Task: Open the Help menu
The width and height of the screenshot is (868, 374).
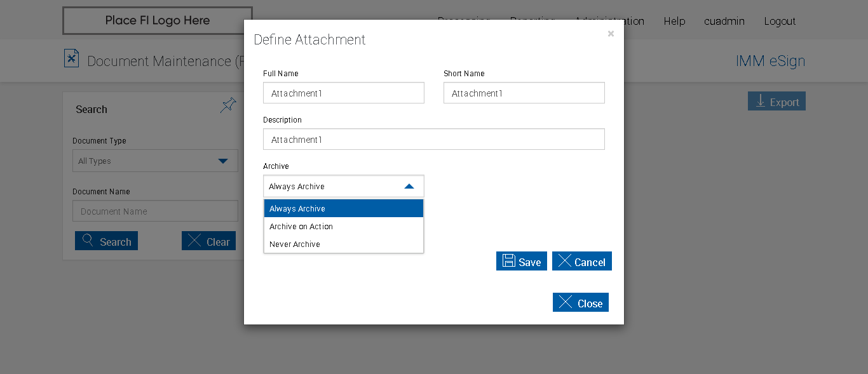Action: (x=674, y=21)
